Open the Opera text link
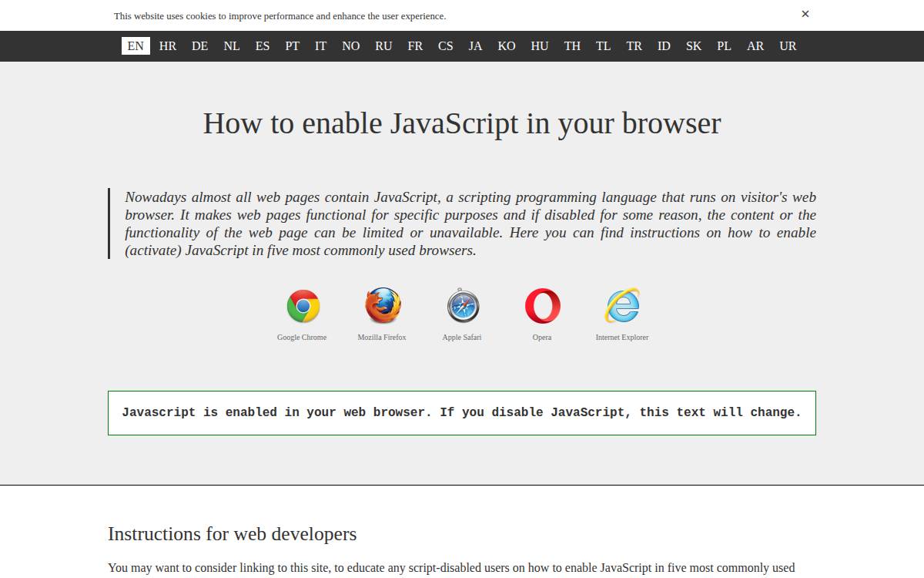 (x=542, y=338)
